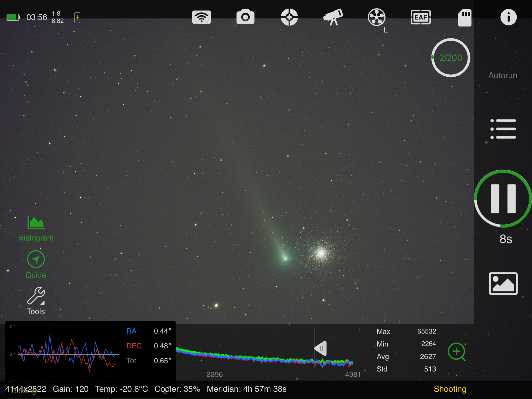Click the Meridian 4h 57m 38s text

coord(247,389)
